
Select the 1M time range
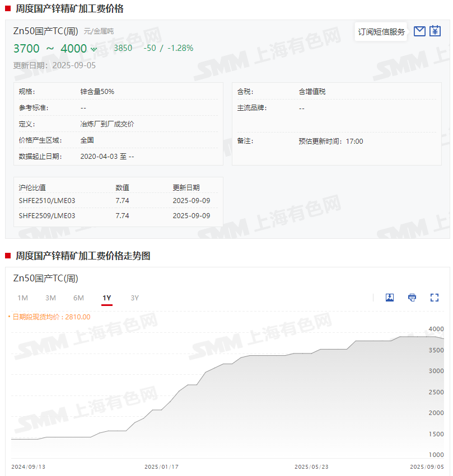click(22, 298)
